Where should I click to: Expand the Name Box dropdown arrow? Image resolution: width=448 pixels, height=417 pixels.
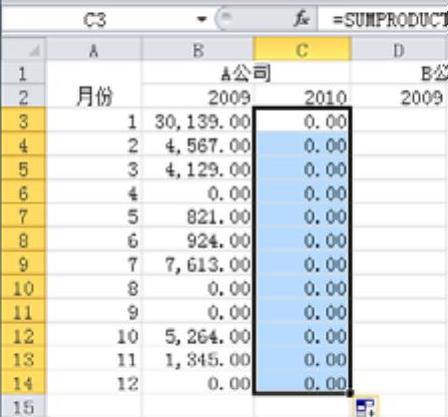click(202, 19)
